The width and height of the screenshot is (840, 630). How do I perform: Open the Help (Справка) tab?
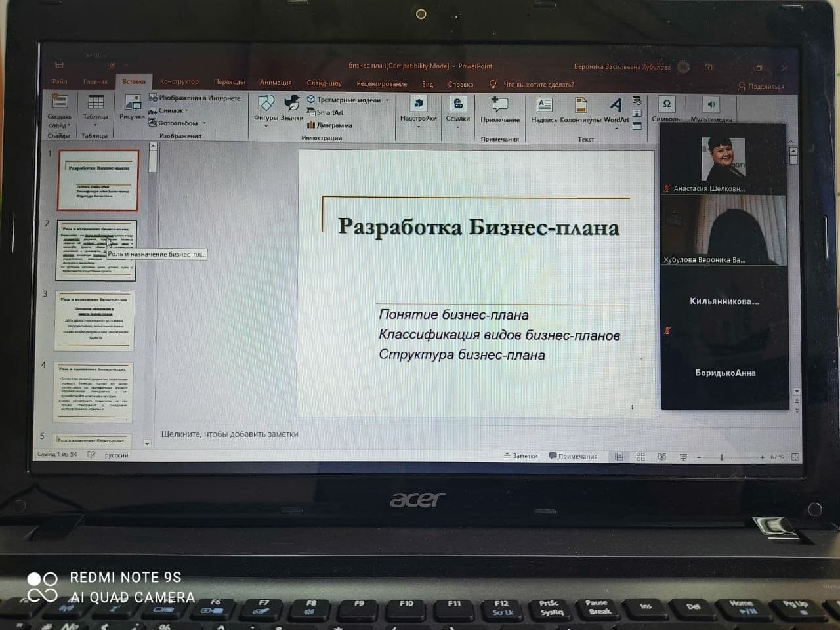point(461,84)
